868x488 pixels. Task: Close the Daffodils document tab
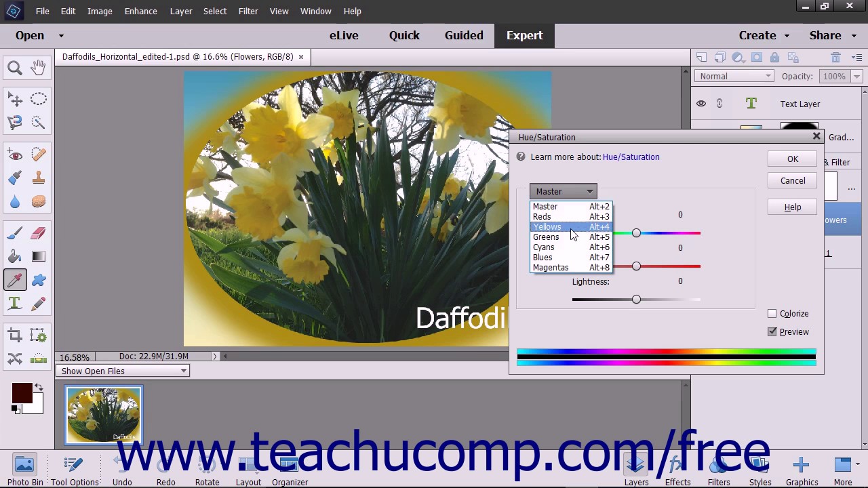[x=300, y=56]
